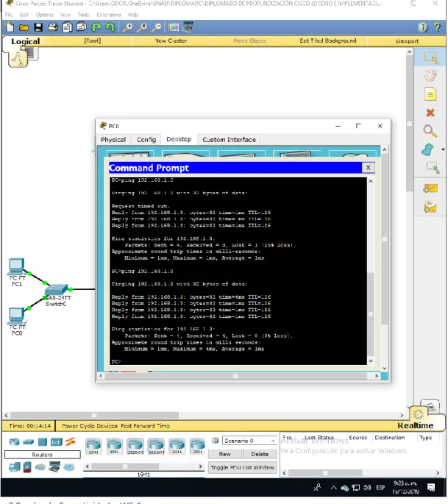
Task: Click the green Redo arrow
Action: pyautogui.click(x=110, y=28)
